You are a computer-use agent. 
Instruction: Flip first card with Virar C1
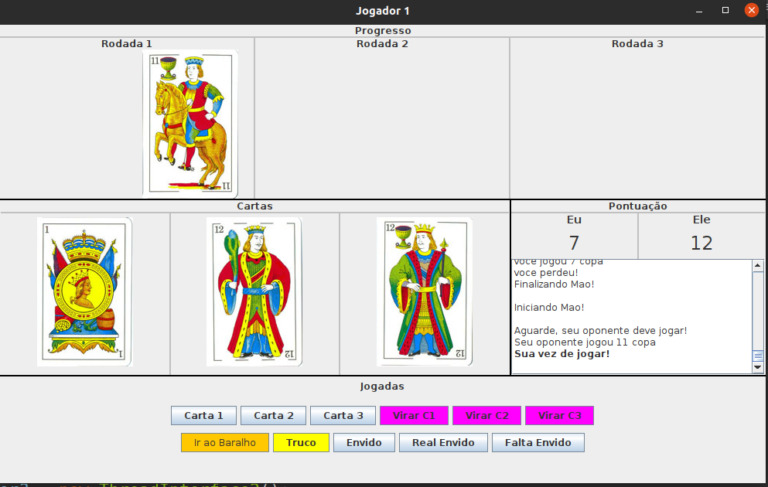click(x=413, y=415)
